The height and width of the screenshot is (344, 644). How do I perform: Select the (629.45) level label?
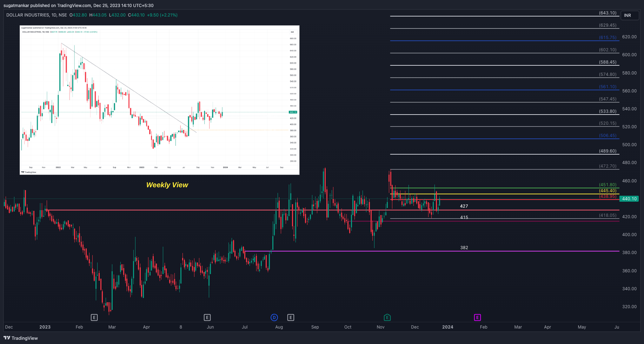click(608, 25)
